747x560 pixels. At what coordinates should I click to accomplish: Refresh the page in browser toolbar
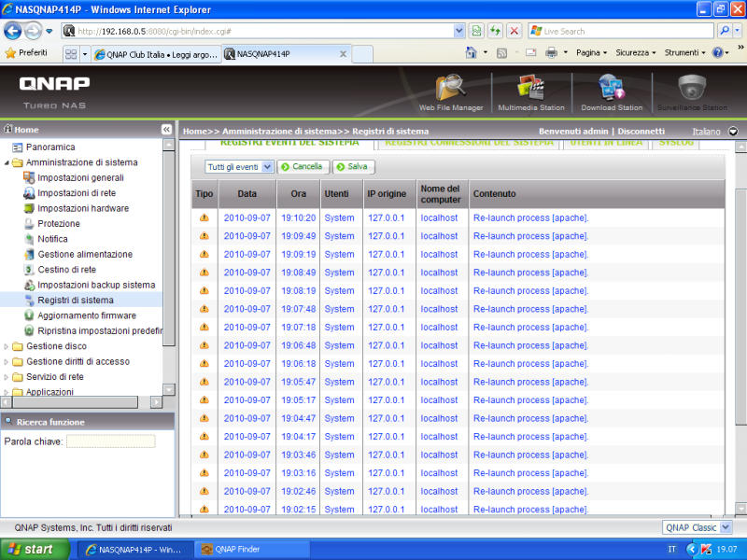click(496, 31)
